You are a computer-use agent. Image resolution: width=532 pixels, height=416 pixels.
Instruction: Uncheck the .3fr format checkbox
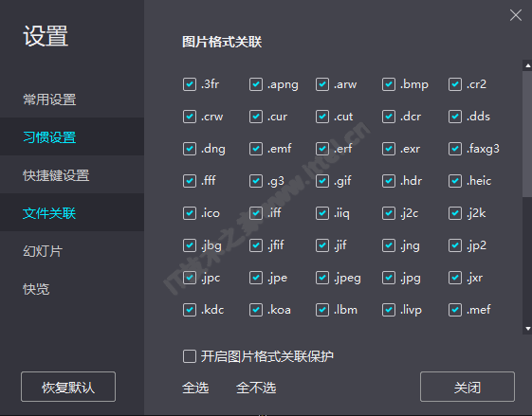tap(190, 84)
